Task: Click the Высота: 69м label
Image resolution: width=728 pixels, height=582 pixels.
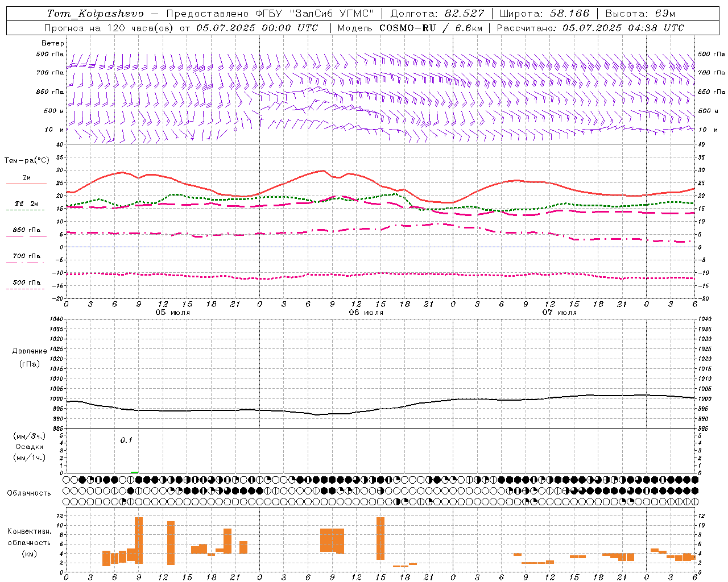Action: 640,13
